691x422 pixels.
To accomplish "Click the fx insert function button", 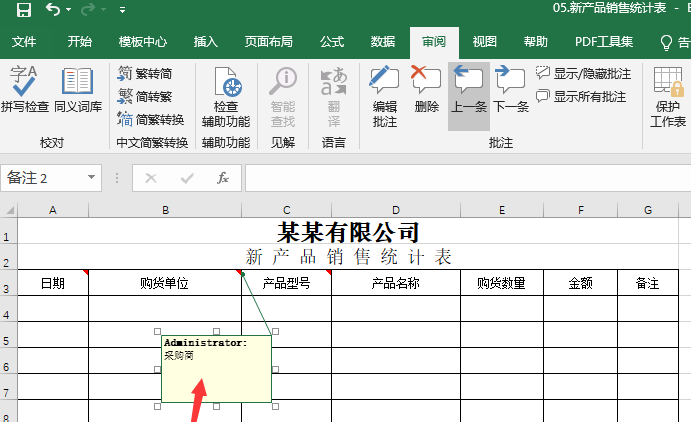I will click(223, 178).
